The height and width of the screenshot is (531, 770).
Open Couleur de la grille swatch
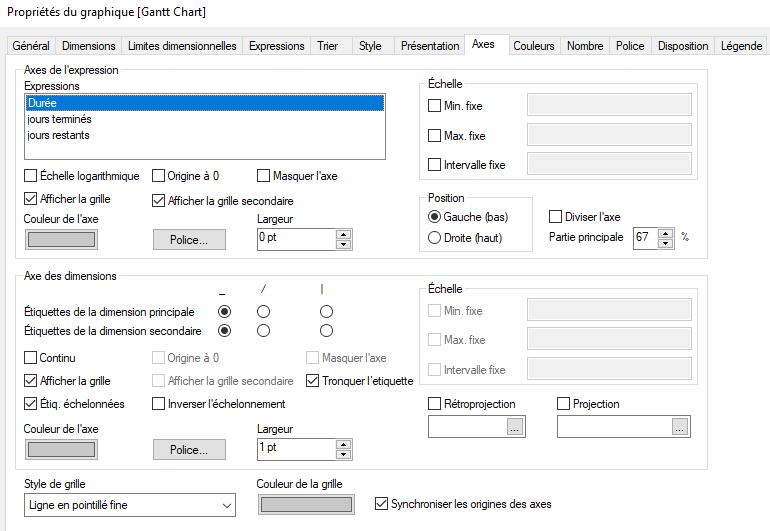click(306, 504)
